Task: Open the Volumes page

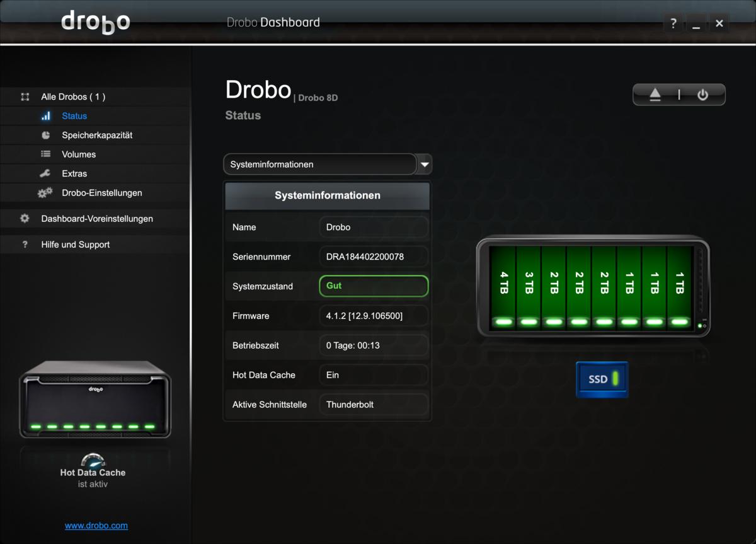Action: point(79,154)
